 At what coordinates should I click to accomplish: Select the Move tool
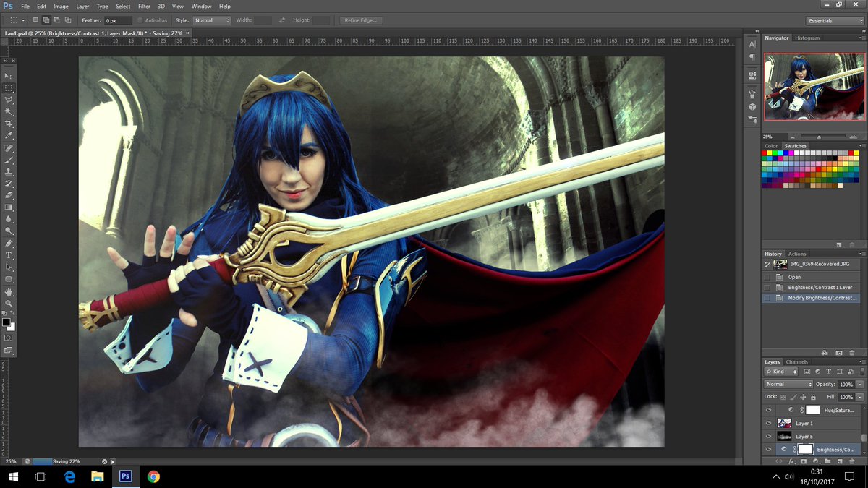coord(9,76)
